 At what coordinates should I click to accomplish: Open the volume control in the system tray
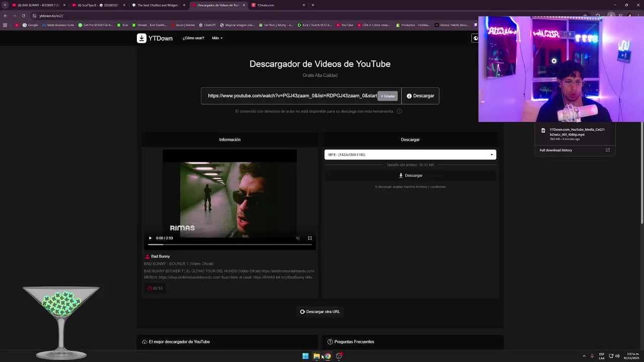tap(617, 356)
